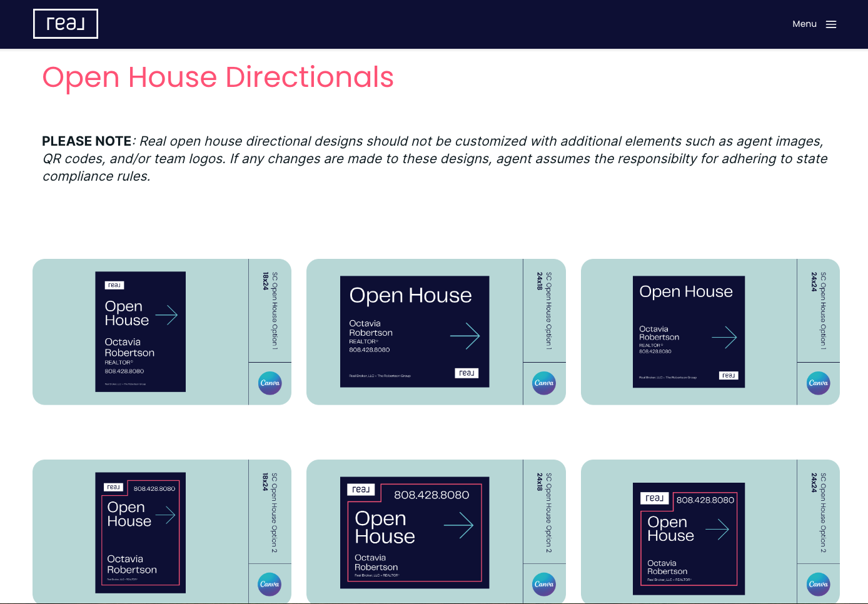Open Canva icon for 18x24 Option 2
Image resolution: width=868 pixels, height=604 pixels.
[270, 585]
